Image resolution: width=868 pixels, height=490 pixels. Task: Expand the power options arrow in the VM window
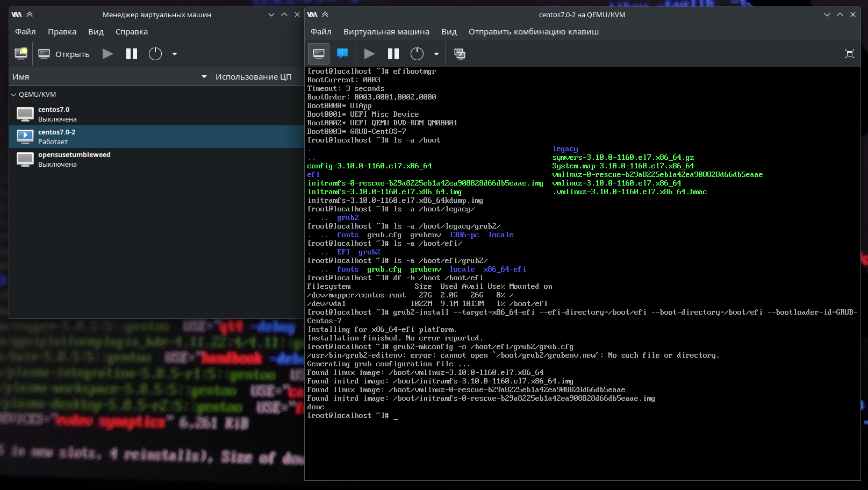pyautogui.click(x=436, y=54)
